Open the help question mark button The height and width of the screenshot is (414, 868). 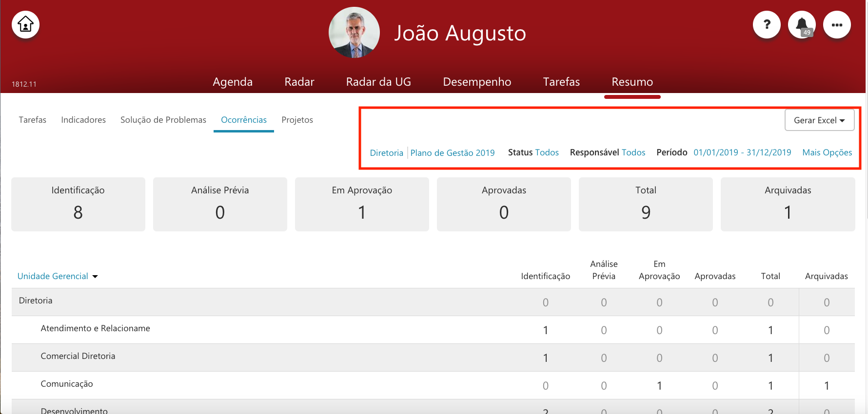767,24
